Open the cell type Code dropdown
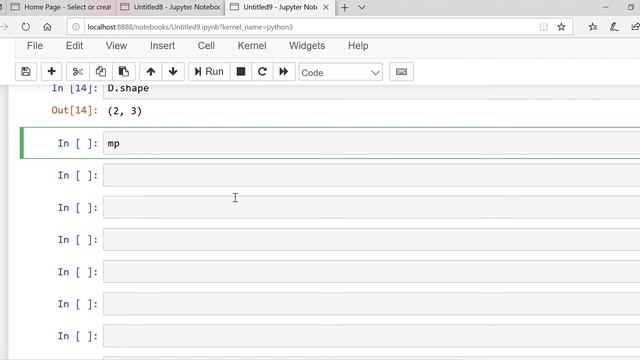The image size is (640, 360). coord(340,73)
